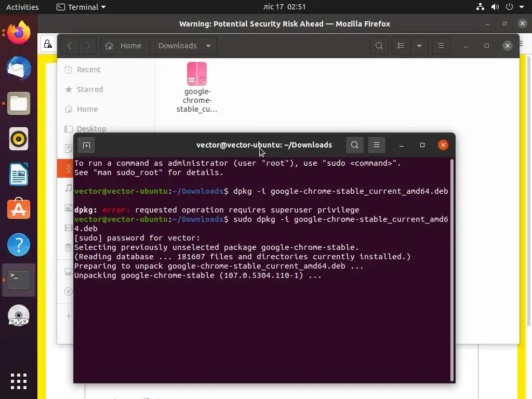Minimize the Terminal window
Viewport: 532px width, 399px height.
click(402, 145)
